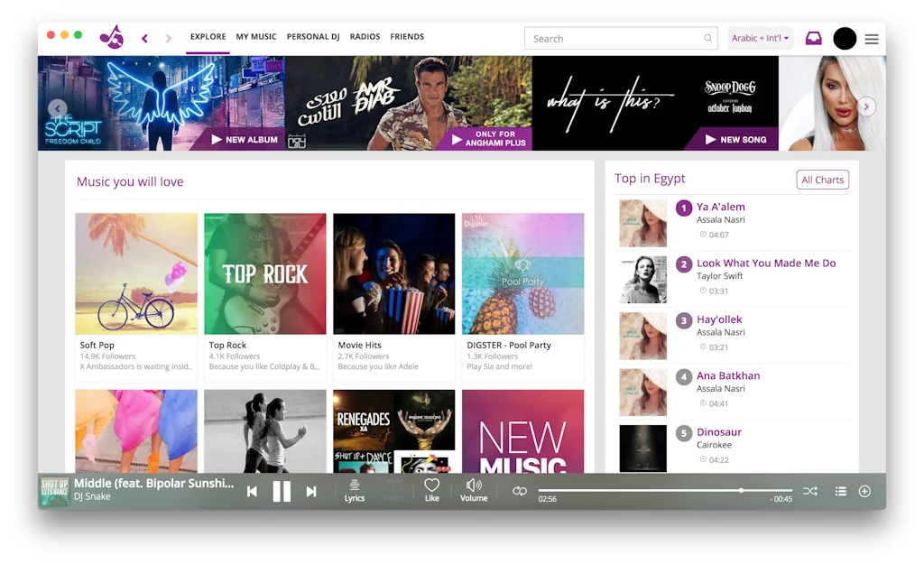The height and width of the screenshot is (564, 924).
Task: Open the play queue list
Action: [840, 491]
